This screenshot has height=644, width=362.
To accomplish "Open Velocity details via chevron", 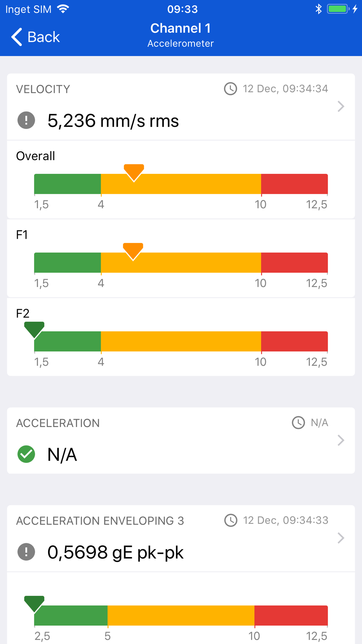I will click(x=341, y=106).
